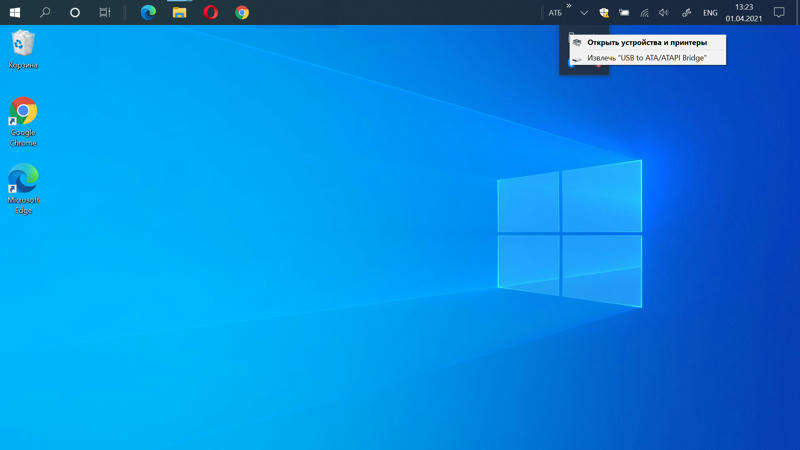Open the Wi-Fi network tray icon
The image size is (800, 450).
click(644, 13)
